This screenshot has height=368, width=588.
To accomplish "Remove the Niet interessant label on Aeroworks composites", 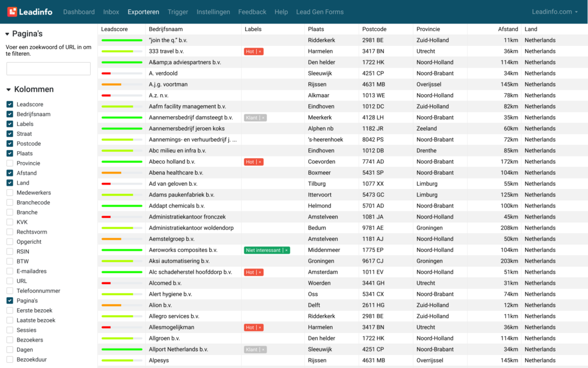I will pos(287,251).
